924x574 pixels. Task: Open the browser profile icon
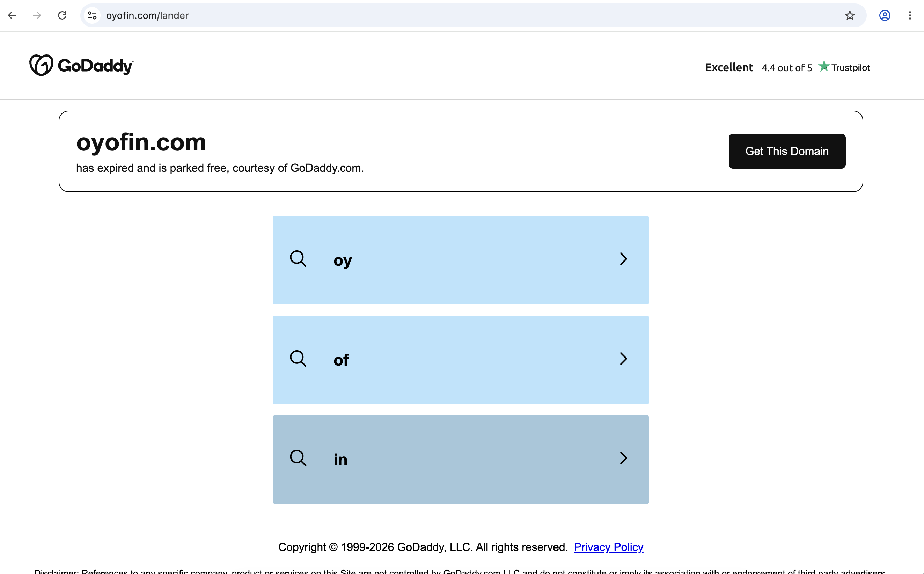(885, 15)
